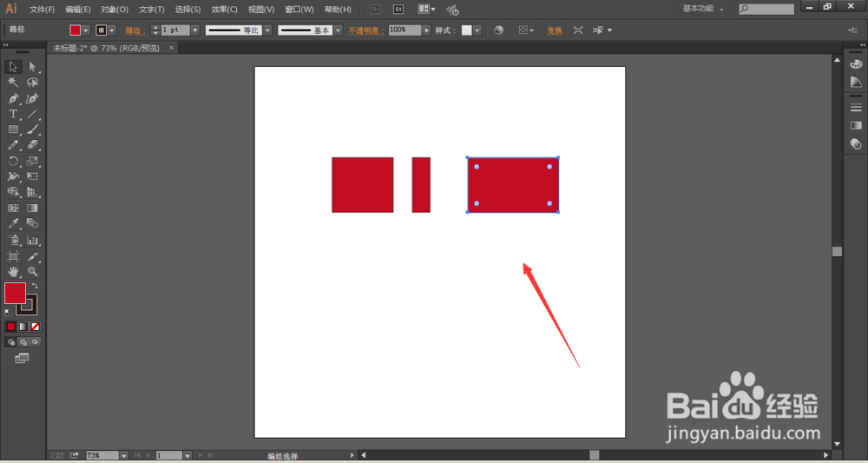
Task: Select the Direct Selection (white arrow) tool
Action: [x=33, y=67]
